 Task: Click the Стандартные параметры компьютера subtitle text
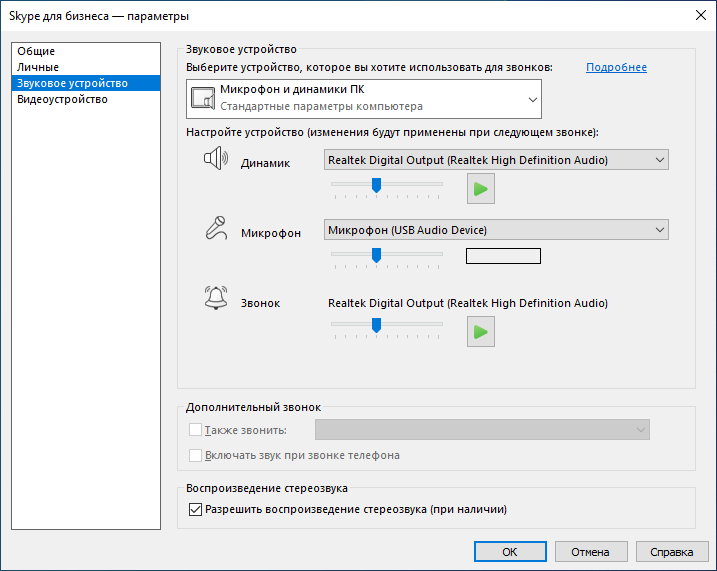coord(321,107)
